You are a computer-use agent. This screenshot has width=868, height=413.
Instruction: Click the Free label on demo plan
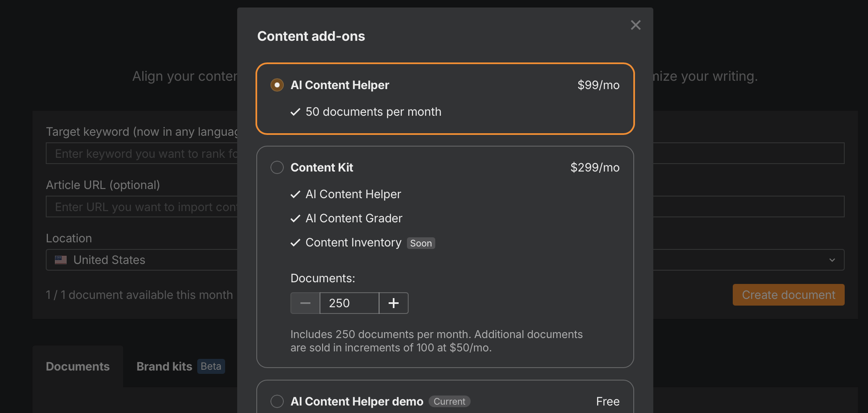click(x=608, y=401)
